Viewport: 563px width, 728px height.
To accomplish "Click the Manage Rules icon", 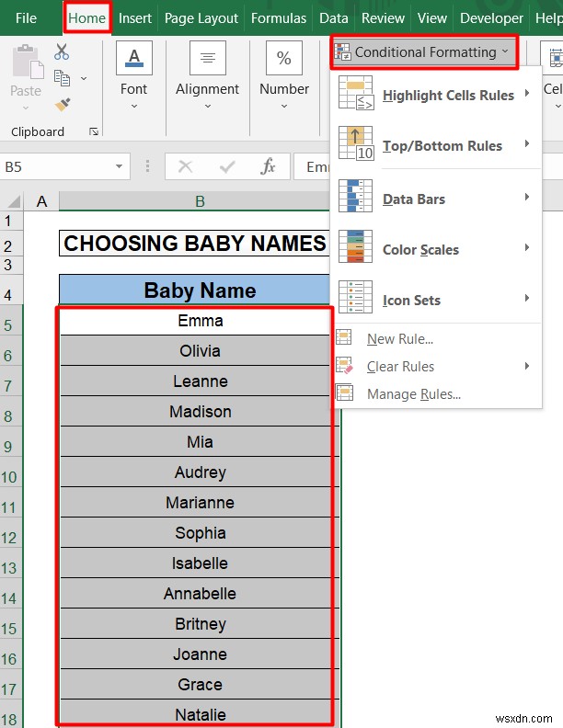I will (344, 392).
